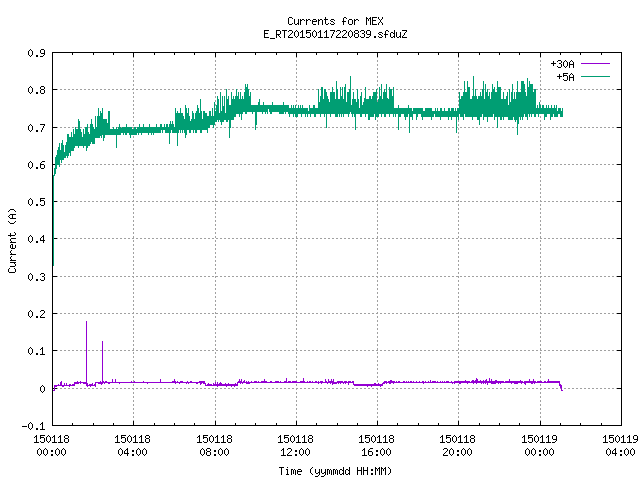
Task: Click the 0 y-axis tick label
Action: [x=42, y=389]
